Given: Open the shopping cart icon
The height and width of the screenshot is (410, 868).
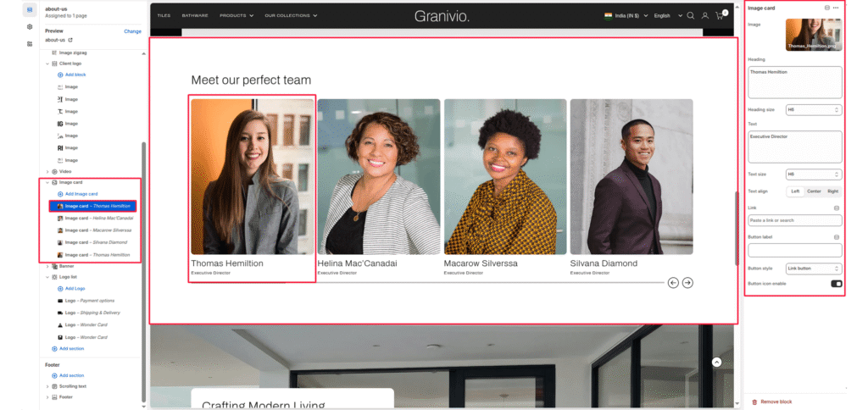Looking at the screenshot, I should click(x=721, y=15).
